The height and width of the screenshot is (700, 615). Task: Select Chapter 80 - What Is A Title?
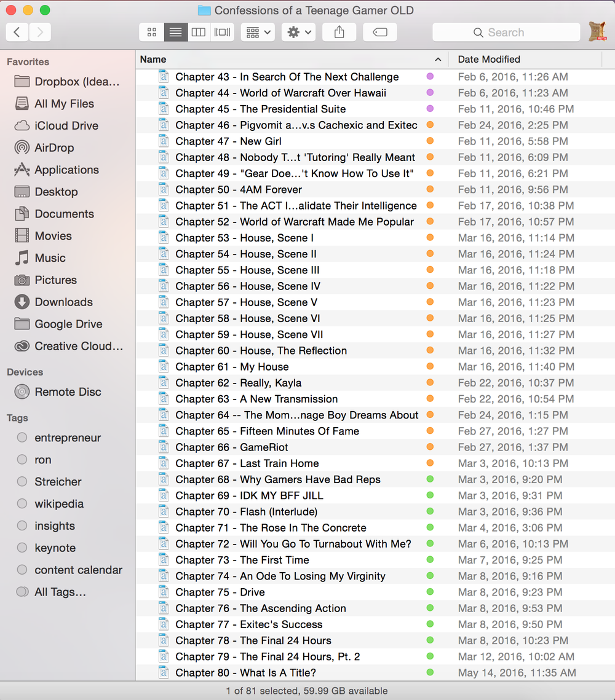pyautogui.click(x=375, y=672)
